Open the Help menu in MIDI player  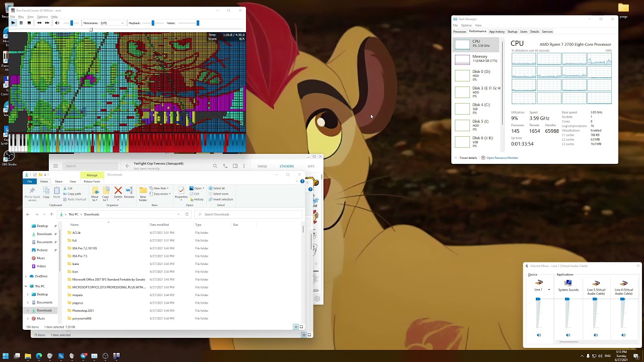[x=54, y=17]
